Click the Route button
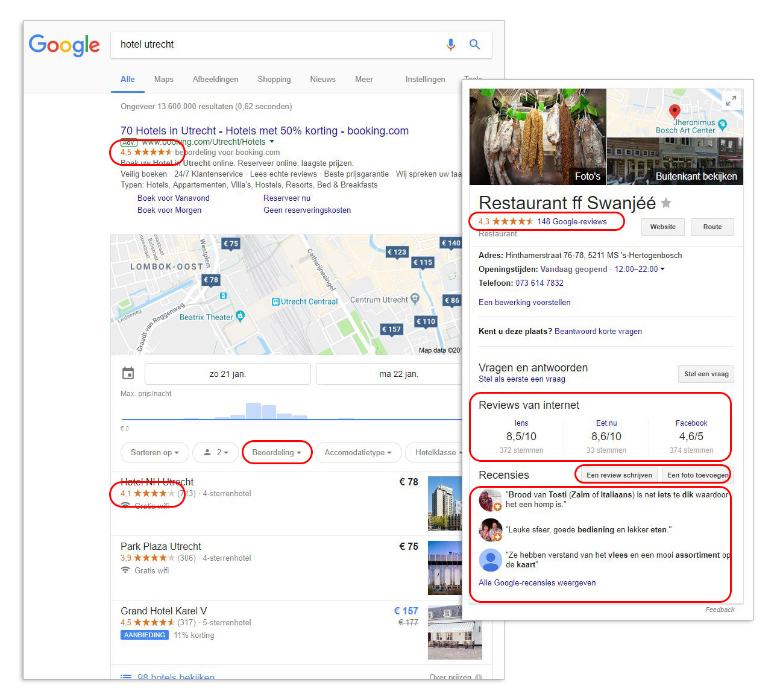Screen dimensions: 777x700 pos(713,227)
